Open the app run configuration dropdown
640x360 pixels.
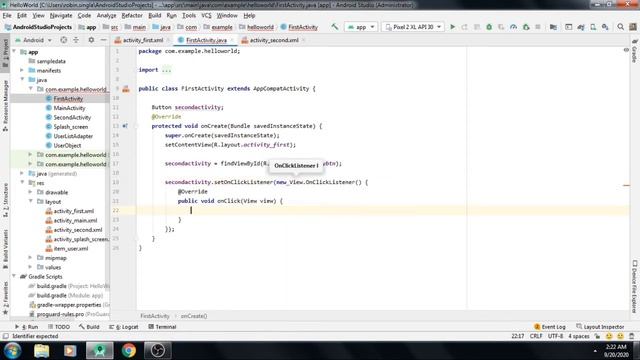361,27
